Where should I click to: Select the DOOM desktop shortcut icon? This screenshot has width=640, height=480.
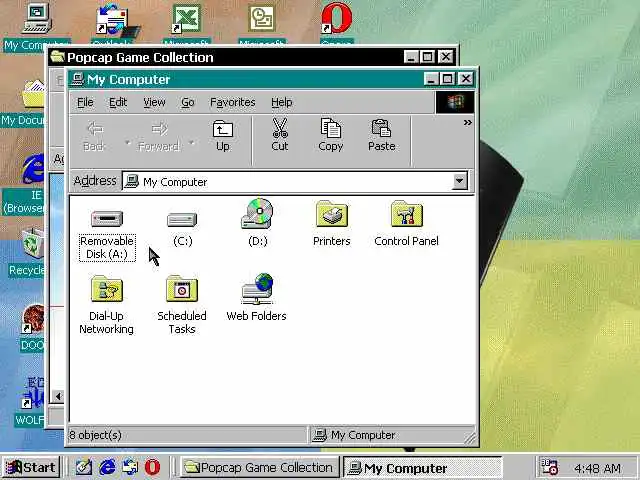33,319
